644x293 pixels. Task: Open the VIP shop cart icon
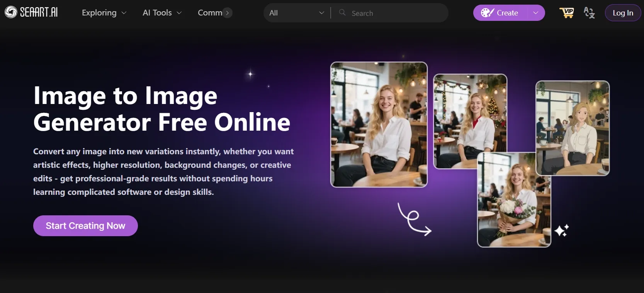567,13
